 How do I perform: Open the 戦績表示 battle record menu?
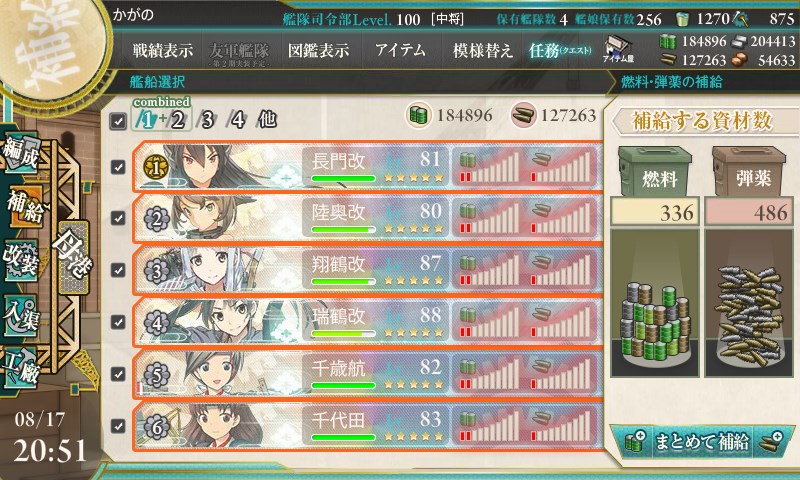pos(163,50)
